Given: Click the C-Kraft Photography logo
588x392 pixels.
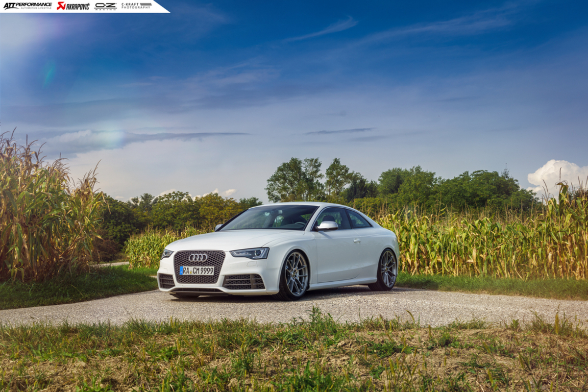Looking at the screenshot, I should 137,6.
